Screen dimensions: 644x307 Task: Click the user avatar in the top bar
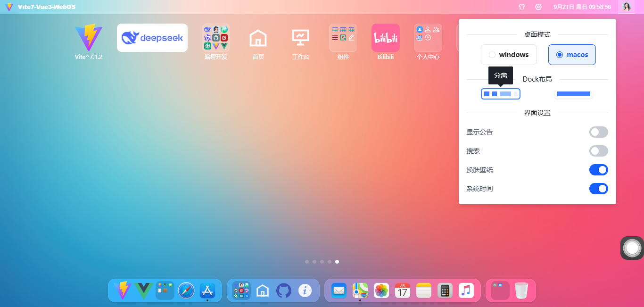click(627, 7)
